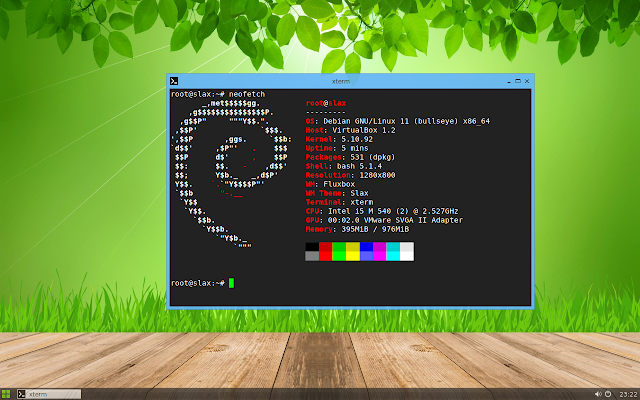Click the dark green color block
Image resolution: width=640 pixels, height=400 pixels.
pos(339,247)
